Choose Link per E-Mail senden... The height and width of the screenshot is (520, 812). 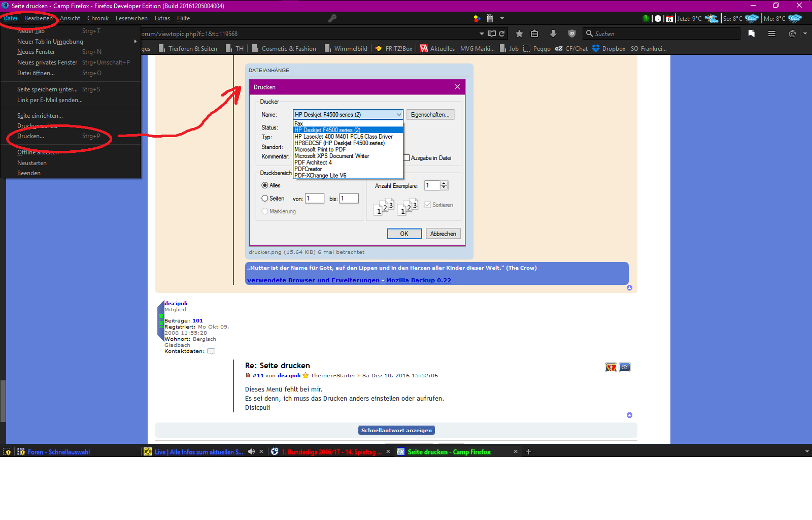[71, 100]
